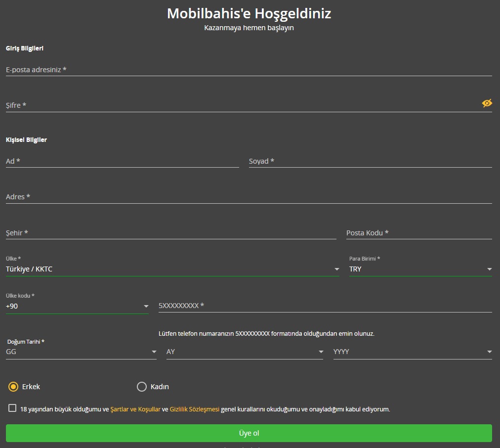
Task: Select the Kadın radio button
Action: [x=142, y=387]
